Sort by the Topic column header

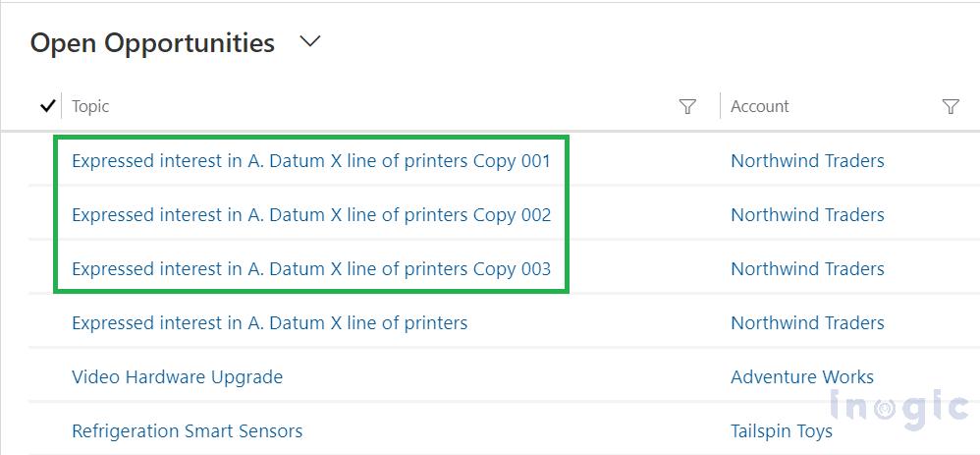coord(90,106)
